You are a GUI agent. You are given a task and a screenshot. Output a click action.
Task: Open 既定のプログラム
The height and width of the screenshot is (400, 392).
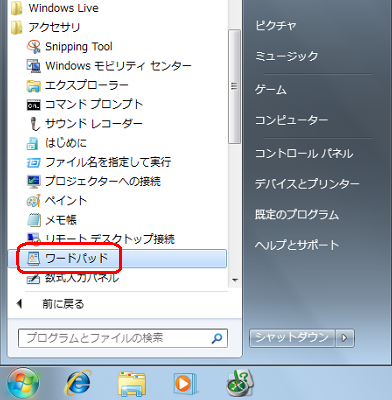pos(297,214)
